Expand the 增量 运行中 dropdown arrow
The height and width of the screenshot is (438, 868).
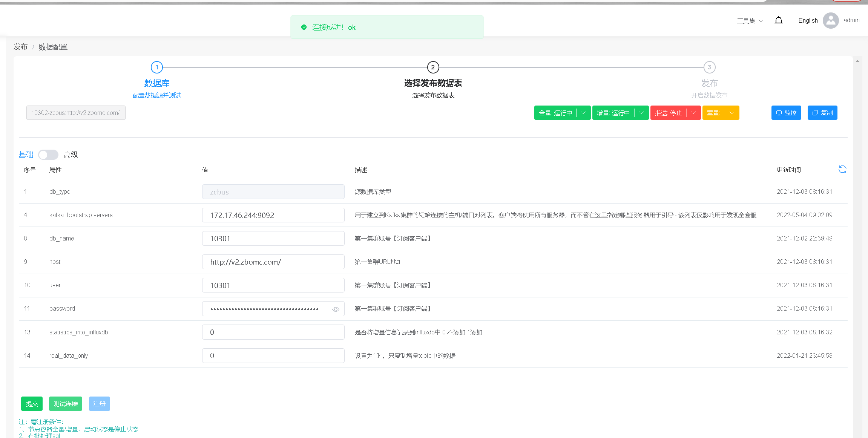coord(641,113)
